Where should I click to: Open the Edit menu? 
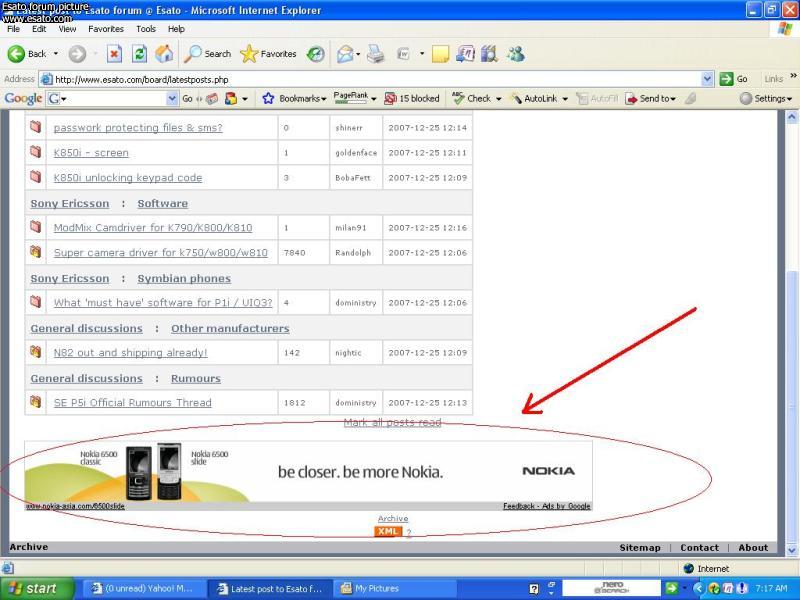(x=39, y=29)
